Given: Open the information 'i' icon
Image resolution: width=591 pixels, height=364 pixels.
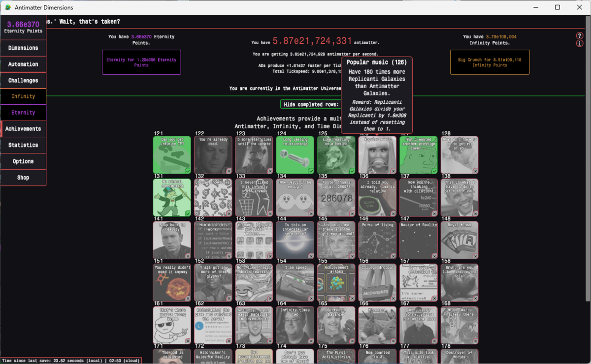Looking at the screenshot, I should [580, 44].
